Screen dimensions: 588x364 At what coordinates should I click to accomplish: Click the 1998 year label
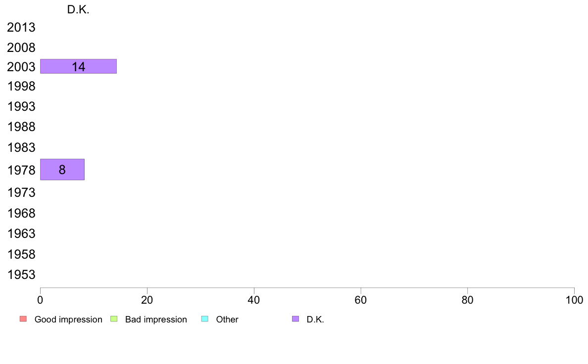[x=21, y=86]
